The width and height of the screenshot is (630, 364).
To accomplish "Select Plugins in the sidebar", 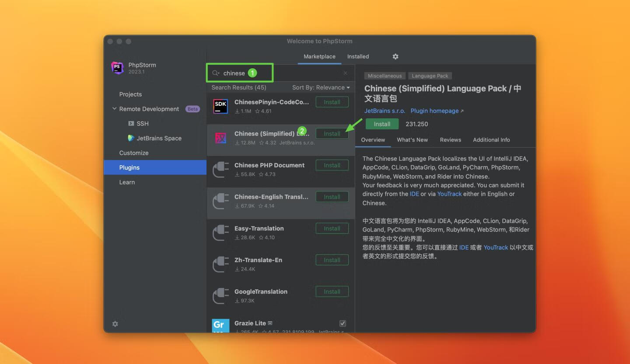I will [155, 167].
